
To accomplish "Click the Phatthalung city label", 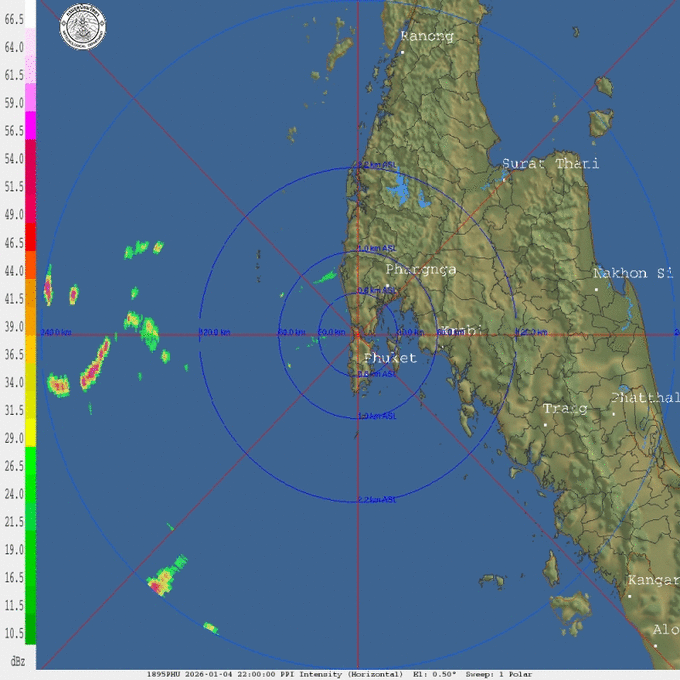I will [645, 398].
